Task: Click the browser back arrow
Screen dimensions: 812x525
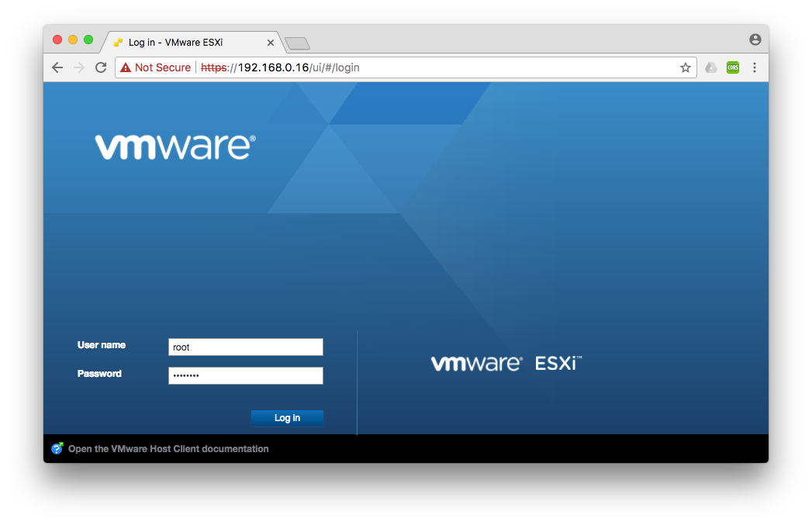Action: (57, 67)
